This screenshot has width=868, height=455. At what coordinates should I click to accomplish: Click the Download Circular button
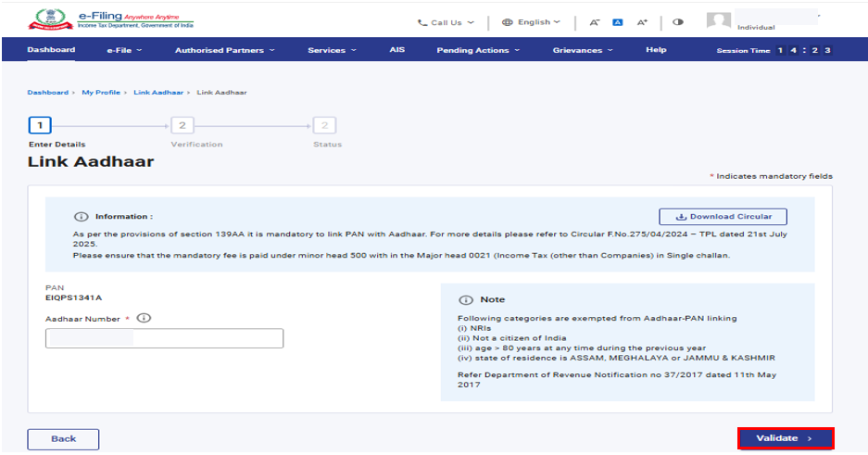(x=723, y=217)
